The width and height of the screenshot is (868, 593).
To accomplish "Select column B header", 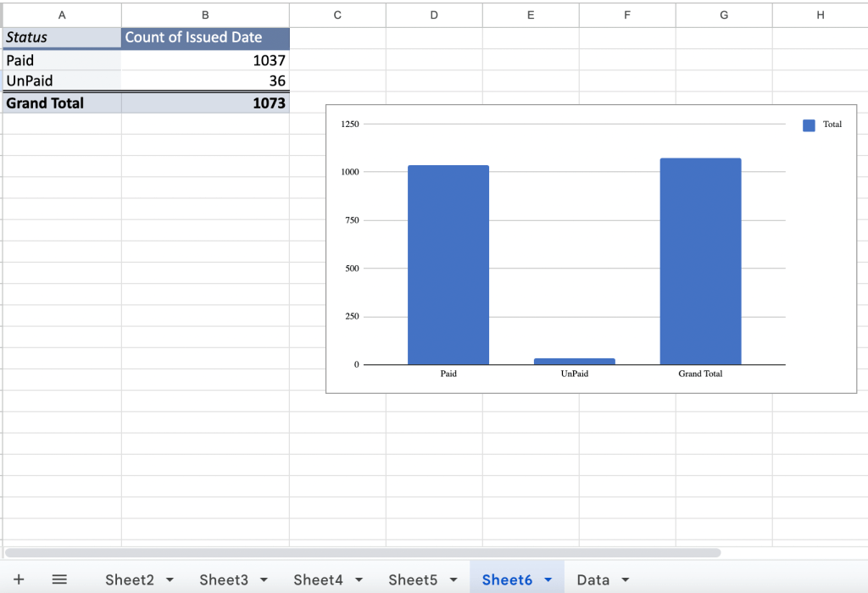I will coord(205,14).
